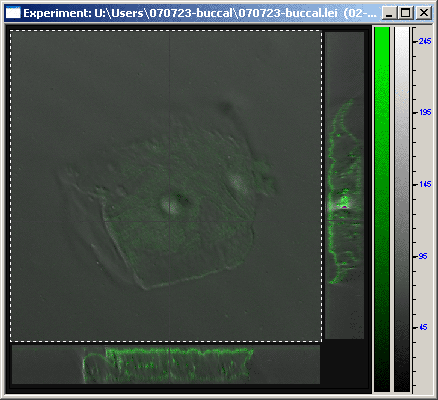The height and width of the screenshot is (400, 438).
Task: Click the 245 intensity scale label
Action: pyautogui.click(x=425, y=41)
